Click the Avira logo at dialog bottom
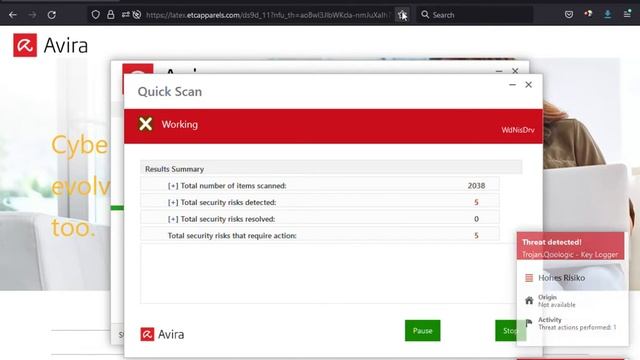The image size is (640, 360). coord(162,334)
